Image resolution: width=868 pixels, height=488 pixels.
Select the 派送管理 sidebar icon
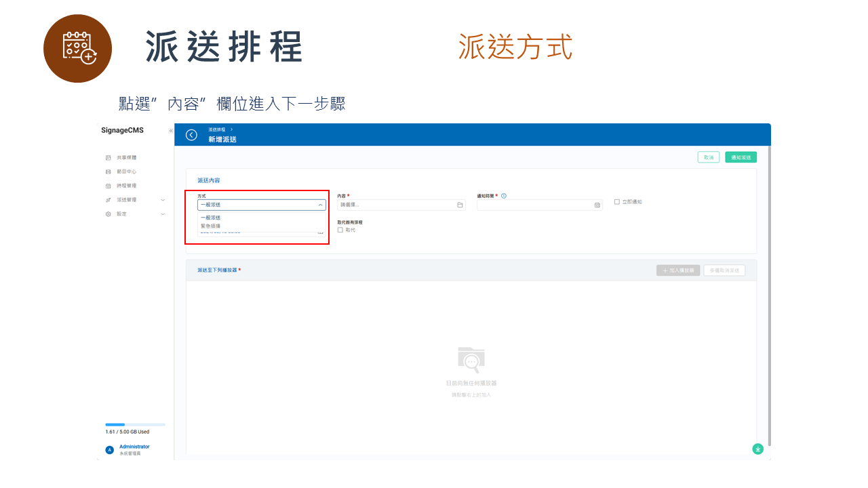108,200
